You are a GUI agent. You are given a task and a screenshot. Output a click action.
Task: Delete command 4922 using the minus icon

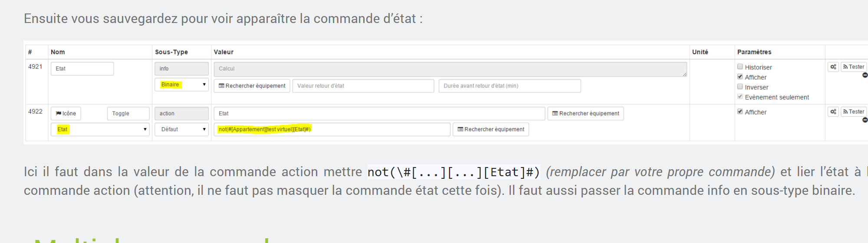[865, 120]
